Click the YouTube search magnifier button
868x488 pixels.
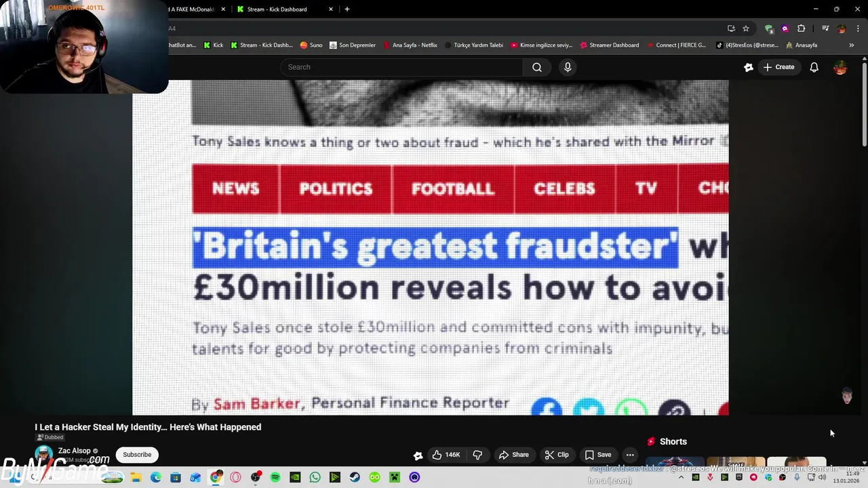pos(536,67)
